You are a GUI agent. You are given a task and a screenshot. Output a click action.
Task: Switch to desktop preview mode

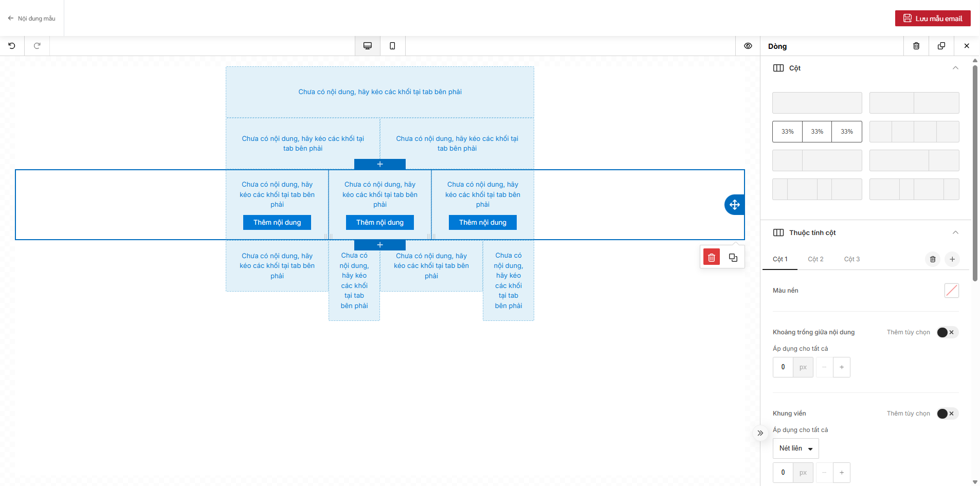[368, 46]
